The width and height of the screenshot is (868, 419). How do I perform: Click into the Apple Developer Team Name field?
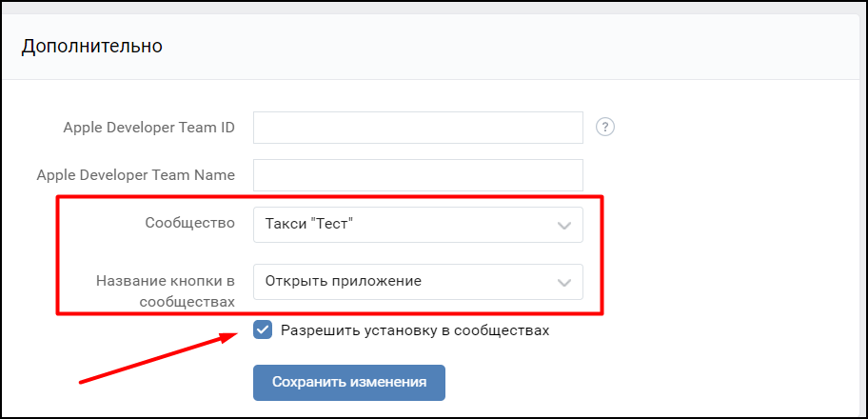click(x=418, y=175)
